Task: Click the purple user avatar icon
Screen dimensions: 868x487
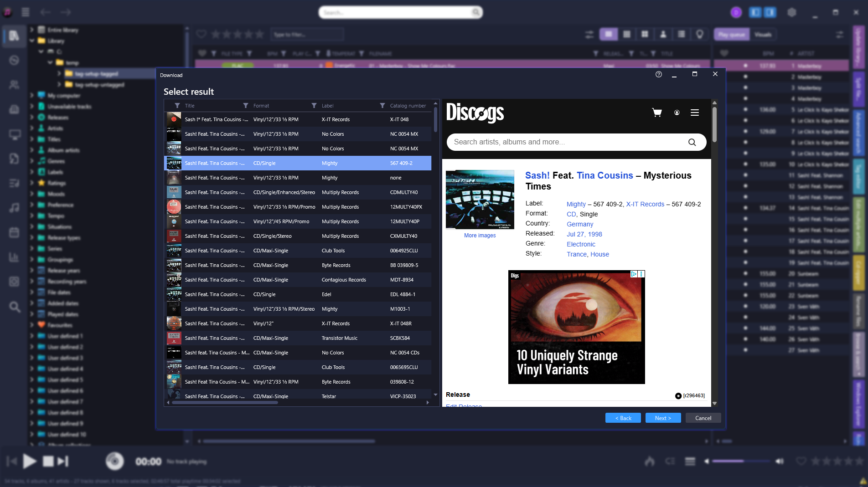Action: [736, 12]
